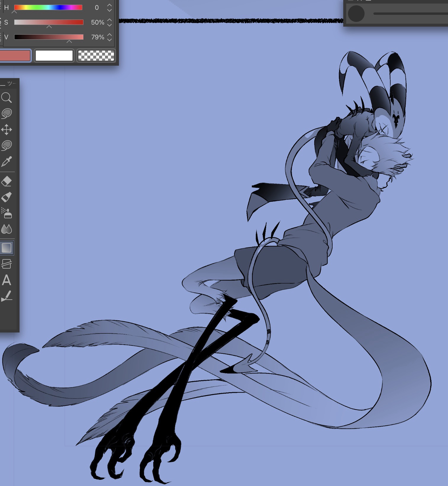Adjust the Saturation slider bar
This screenshot has width=448, height=486.
[x=49, y=22]
